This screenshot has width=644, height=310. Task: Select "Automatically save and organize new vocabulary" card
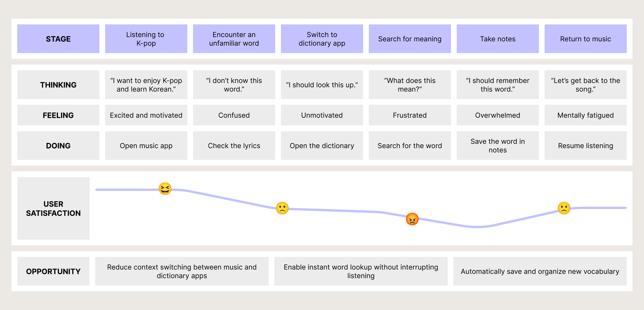click(540, 271)
